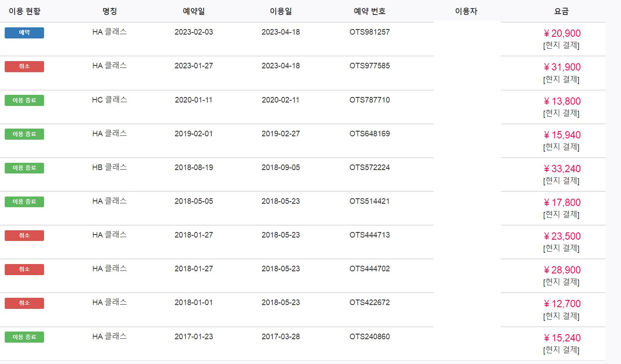The height and width of the screenshot is (364, 621).
Task: Click the ¥33,240 fee amount
Action: pos(562,169)
